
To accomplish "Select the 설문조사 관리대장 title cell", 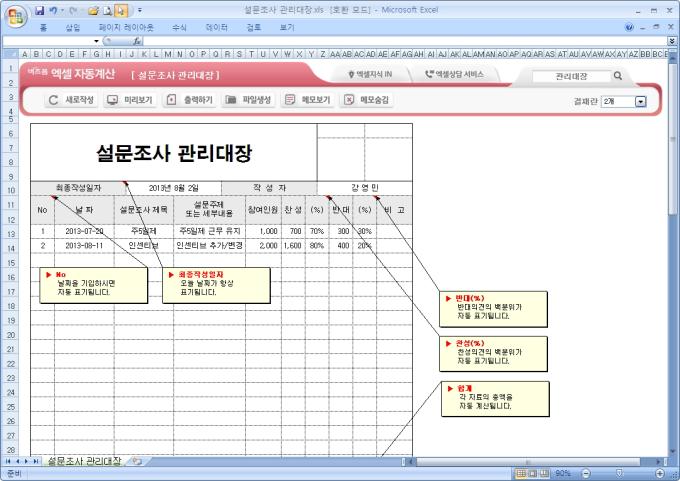I will point(173,153).
